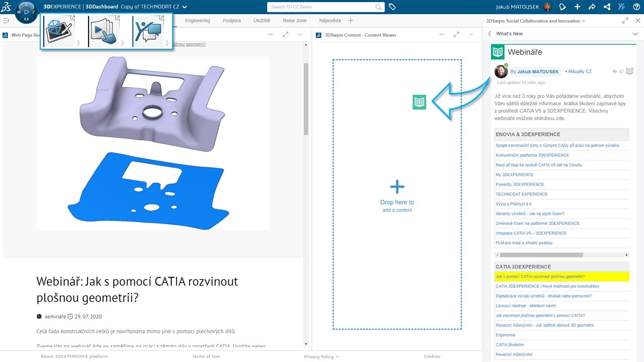Switch to the Nápověda tab
Screen dimensions: 644x362
coord(330,21)
